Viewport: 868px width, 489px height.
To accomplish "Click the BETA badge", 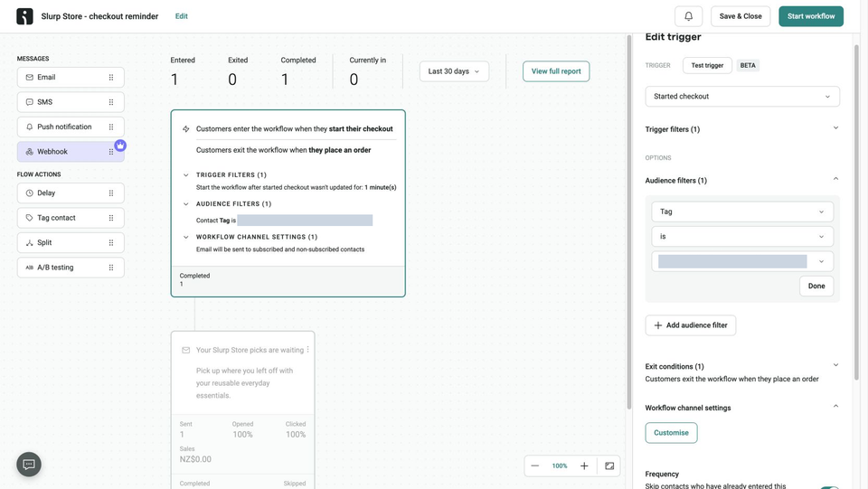I will click(748, 65).
